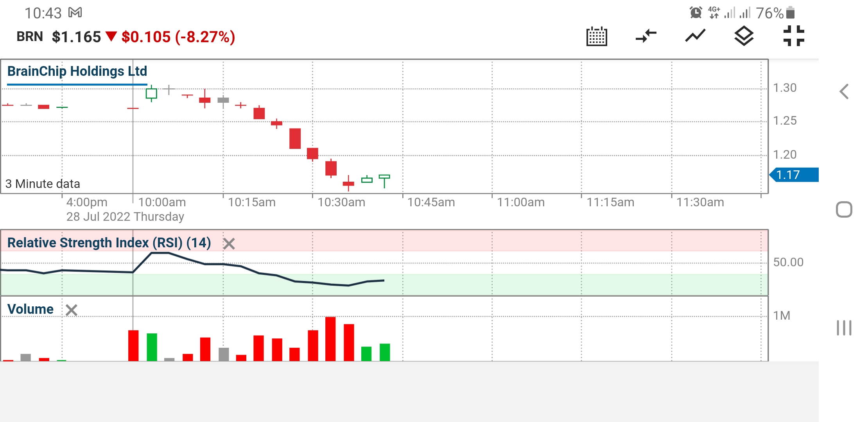Tap the 1.30 price axis label
Screen dimensions: 868x422
(x=785, y=88)
